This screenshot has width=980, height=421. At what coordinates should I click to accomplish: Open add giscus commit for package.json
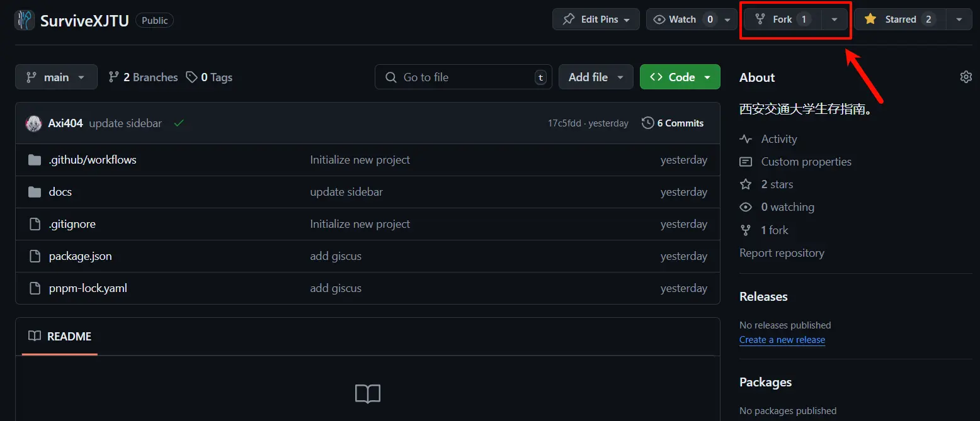tap(336, 256)
